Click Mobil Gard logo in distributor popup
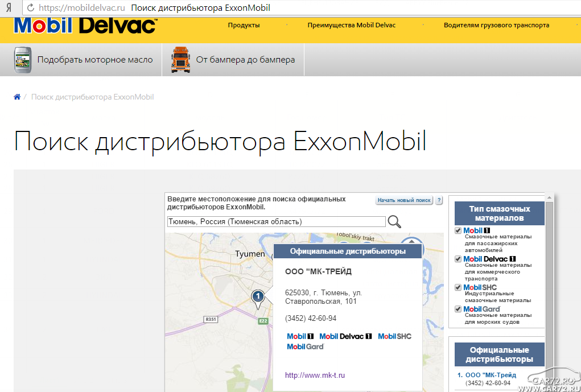 pyautogui.click(x=306, y=347)
